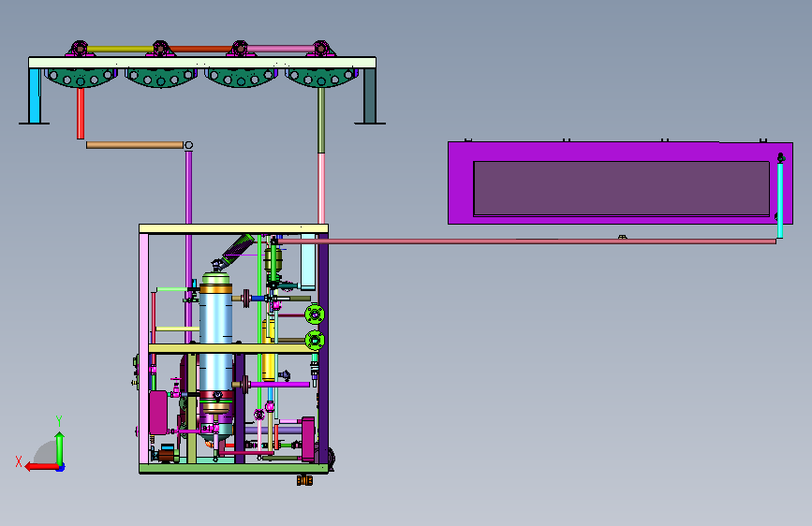Screen dimensions: 812x526
Task: Select the red vertical pipe under the platform
Action: coord(81,113)
